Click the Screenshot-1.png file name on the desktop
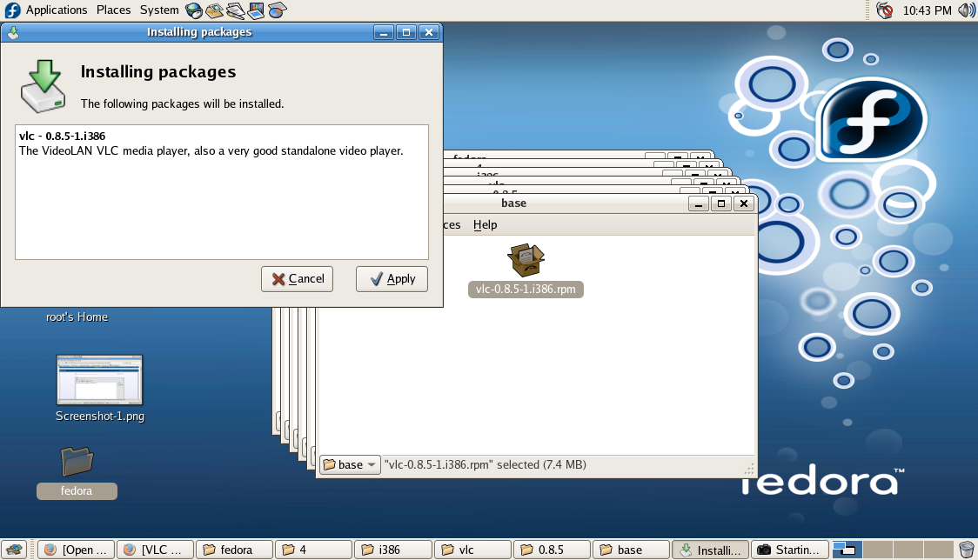Viewport: 978px width, 560px height. click(100, 416)
